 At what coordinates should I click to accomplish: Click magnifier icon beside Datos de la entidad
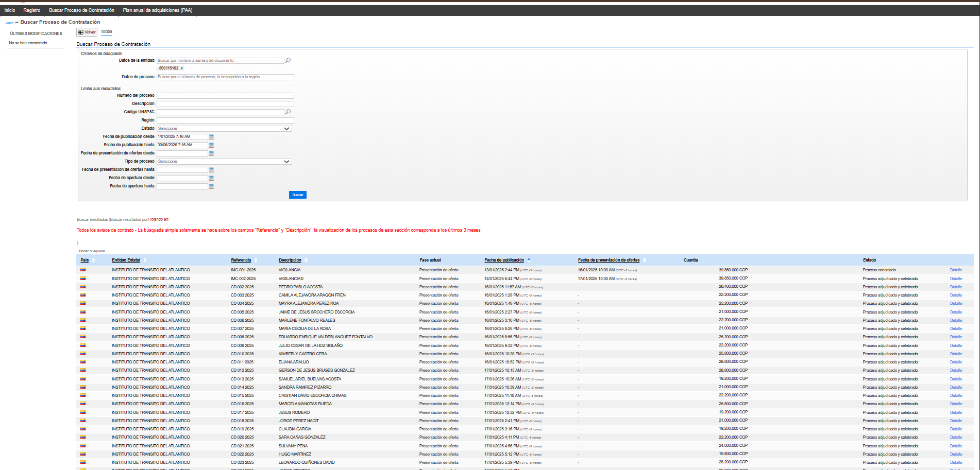(288, 60)
